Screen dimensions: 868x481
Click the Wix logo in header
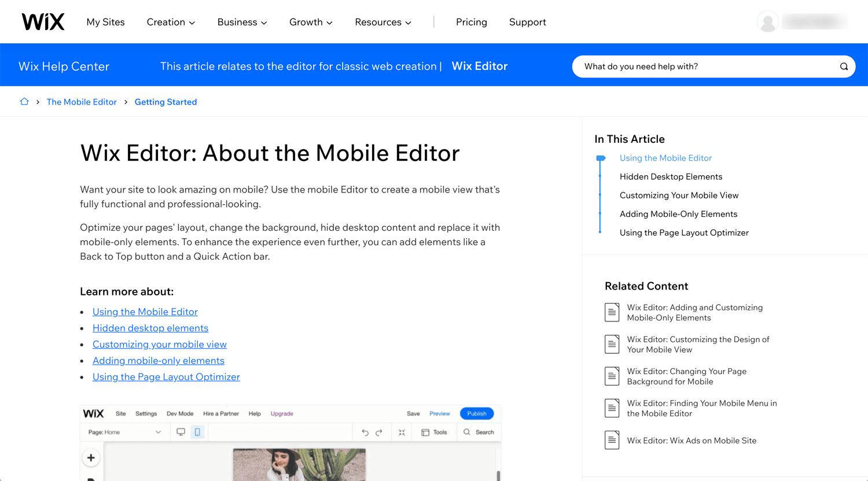(x=43, y=22)
